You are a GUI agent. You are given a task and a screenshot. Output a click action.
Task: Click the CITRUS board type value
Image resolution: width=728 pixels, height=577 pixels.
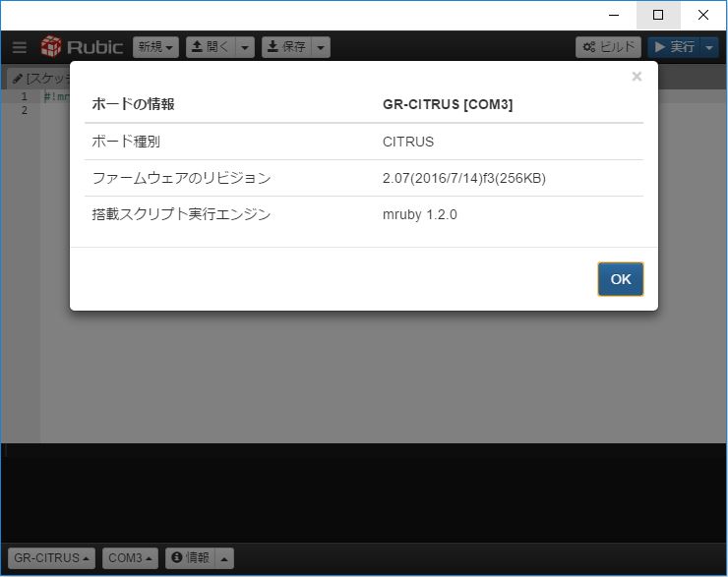408,142
